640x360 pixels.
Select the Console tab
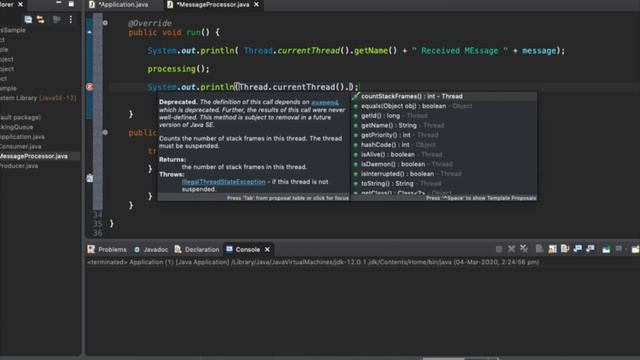(243, 249)
